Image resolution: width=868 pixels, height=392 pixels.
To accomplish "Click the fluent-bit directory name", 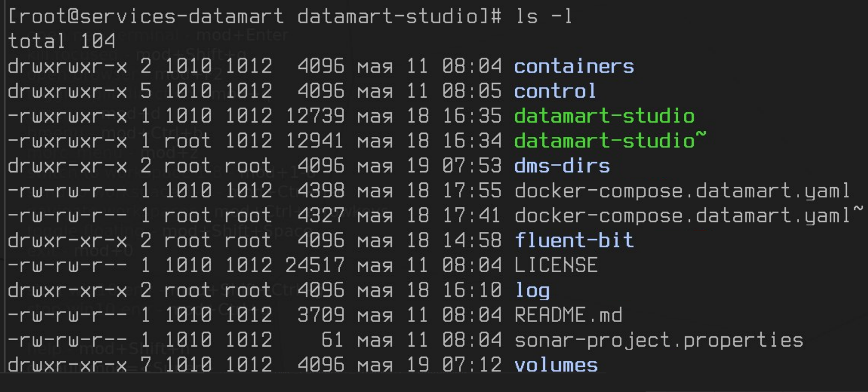I will click(x=574, y=241).
